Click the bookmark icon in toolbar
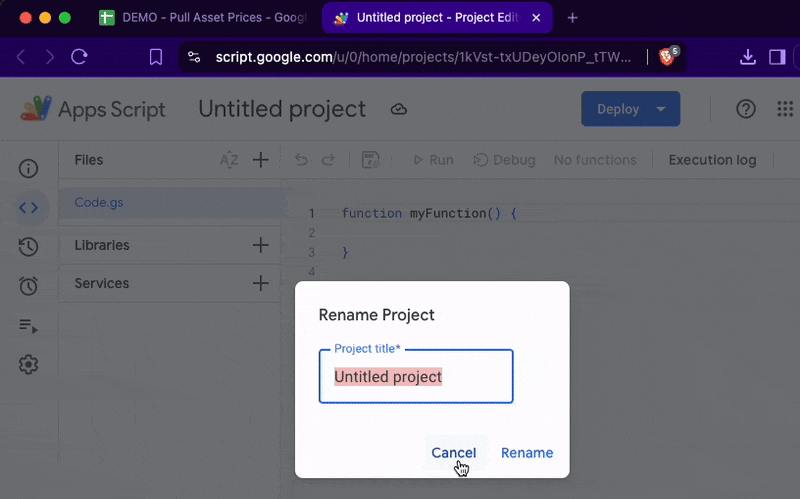Viewport: 800px width, 499px height. coord(156,57)
